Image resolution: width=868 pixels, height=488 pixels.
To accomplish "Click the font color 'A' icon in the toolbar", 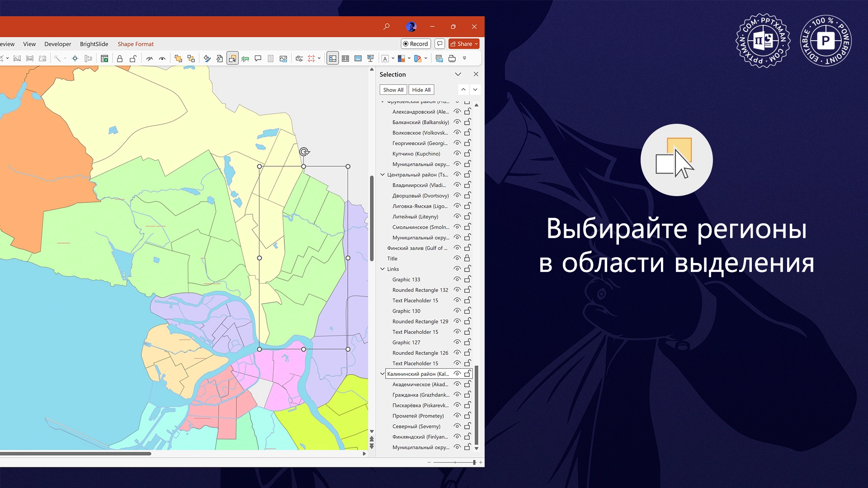I will (x=385, y=58).
